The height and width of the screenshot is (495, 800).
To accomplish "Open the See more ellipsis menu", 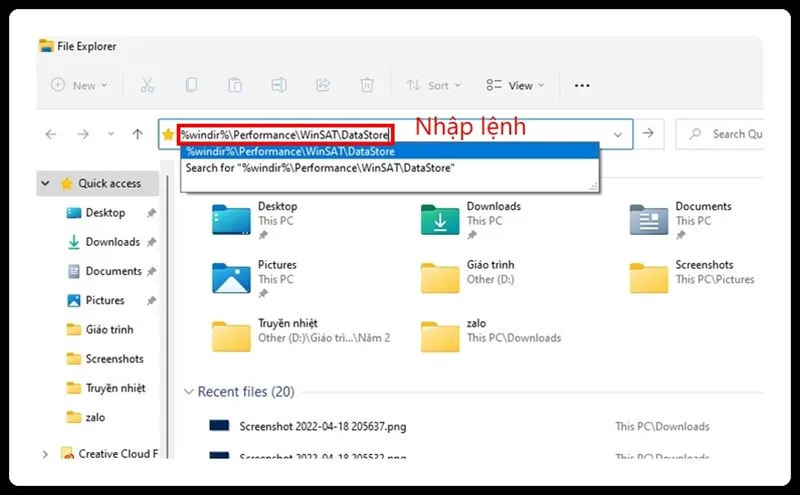I will coord(582,85).
